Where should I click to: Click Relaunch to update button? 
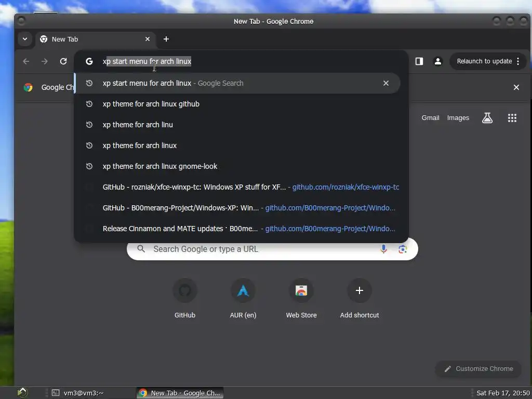484,61
